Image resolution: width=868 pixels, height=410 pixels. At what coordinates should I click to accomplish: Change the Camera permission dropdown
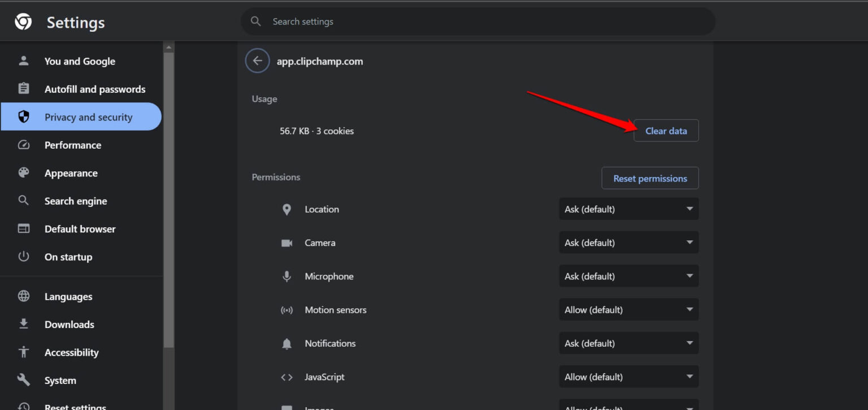click(628, 242)
